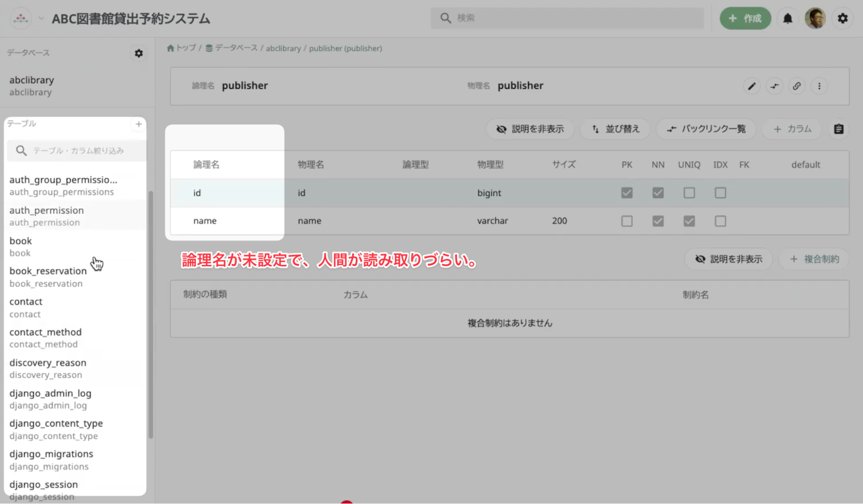Image resolution: width=863 pixels, height=504 pixels.
Task: Copy the publisher page link icon
Action: (x=796, y=86)
